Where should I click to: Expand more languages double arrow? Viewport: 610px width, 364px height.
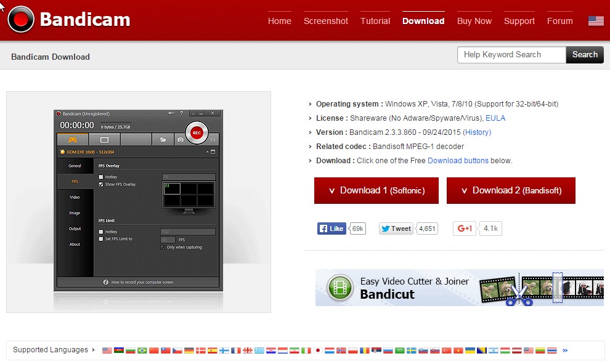coord(565,350)
